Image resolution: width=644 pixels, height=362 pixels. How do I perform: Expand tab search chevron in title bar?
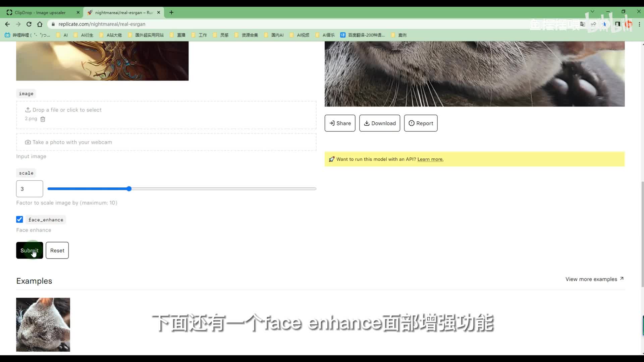pos(592,11)
